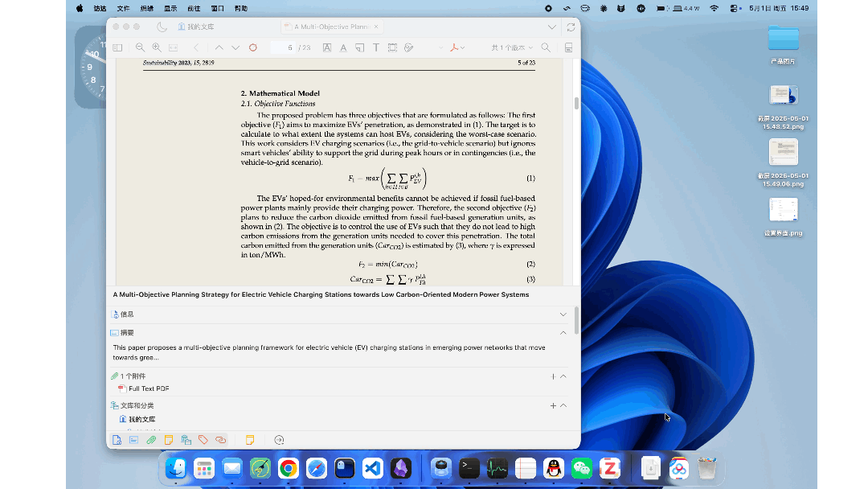
Task: Click the locate arrow circle icon
Action: pos(279,440)
